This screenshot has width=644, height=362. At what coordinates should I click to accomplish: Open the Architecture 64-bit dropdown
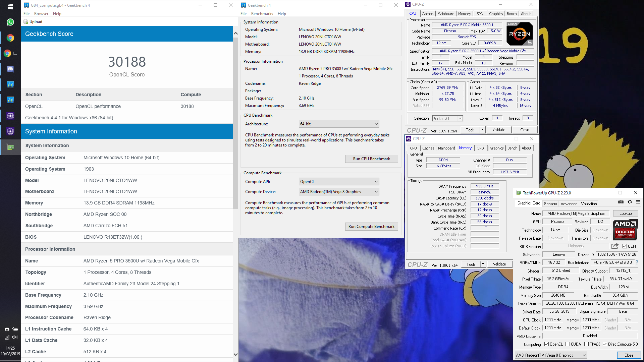(339, 124)
